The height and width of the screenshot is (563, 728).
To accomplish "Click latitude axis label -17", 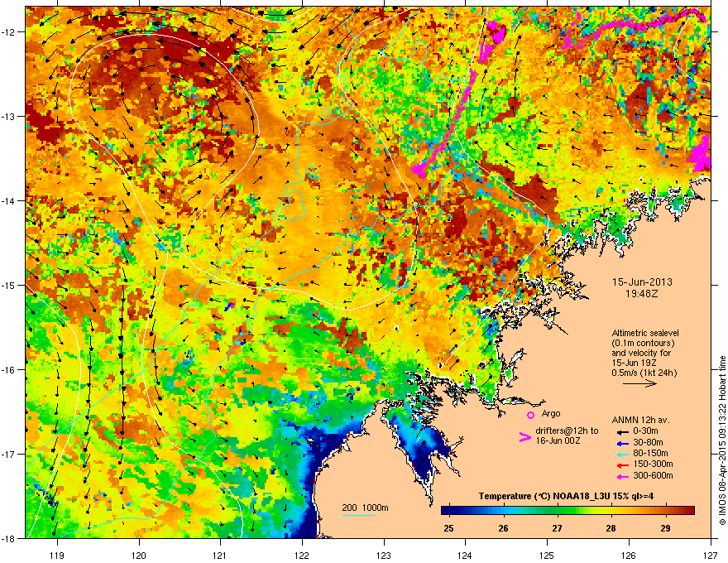I will [x=9, y=454].
